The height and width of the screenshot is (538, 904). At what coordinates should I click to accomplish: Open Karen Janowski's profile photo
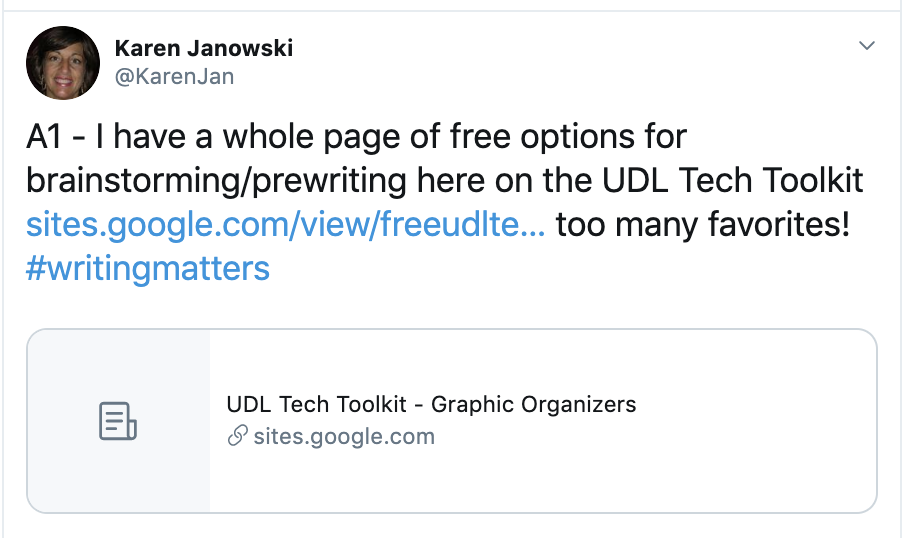(63, 62)
